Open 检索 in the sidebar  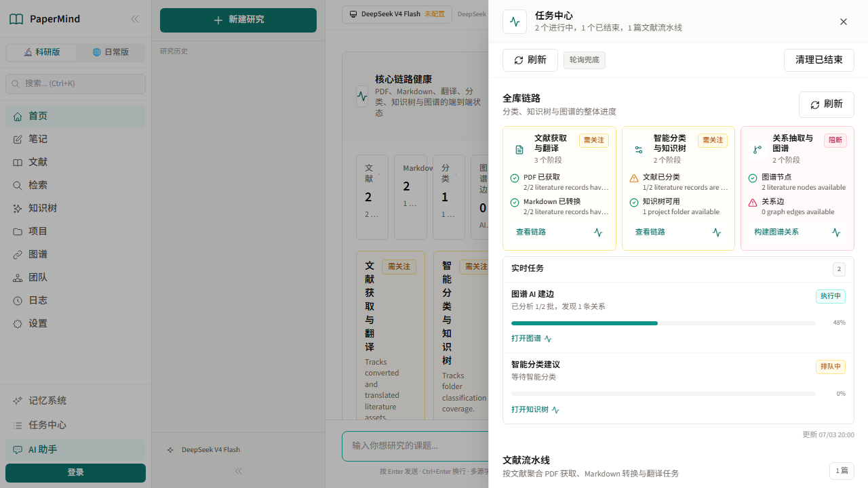tap(75, 185)
